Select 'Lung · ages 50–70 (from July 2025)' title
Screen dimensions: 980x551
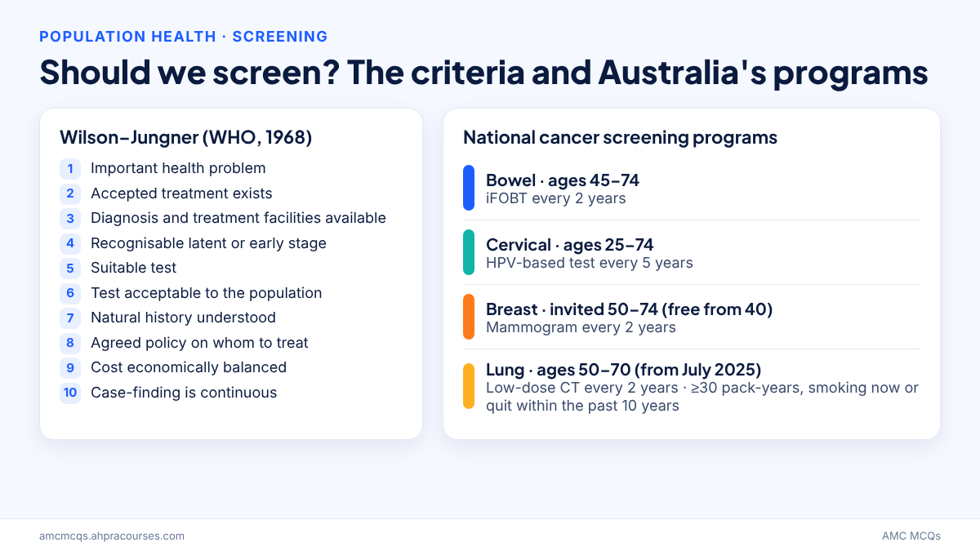click(624, 371)
